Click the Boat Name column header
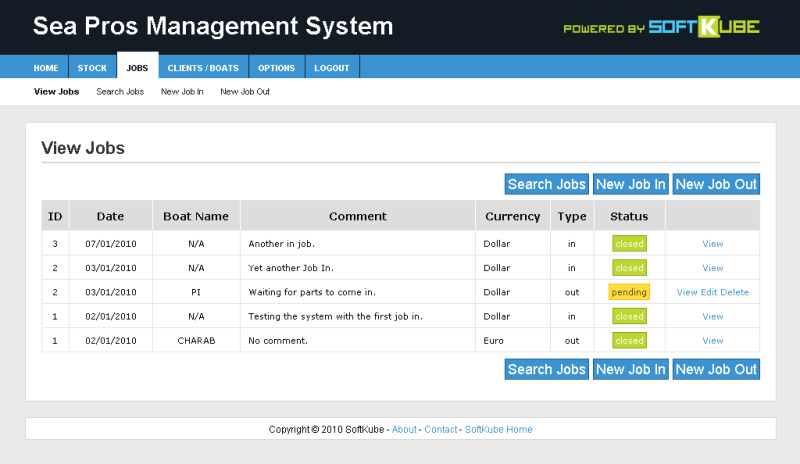Screen dimensions: 800x464 [196, 216]
